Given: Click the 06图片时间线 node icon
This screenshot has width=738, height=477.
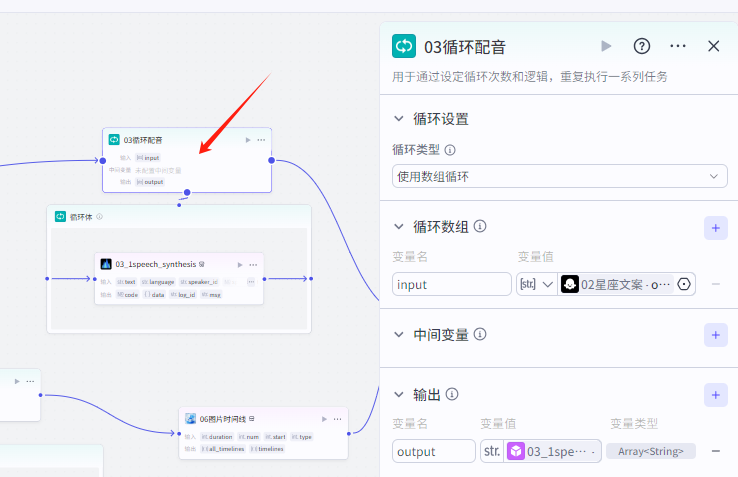Looking at the screenshot, I should coord(190,419).
